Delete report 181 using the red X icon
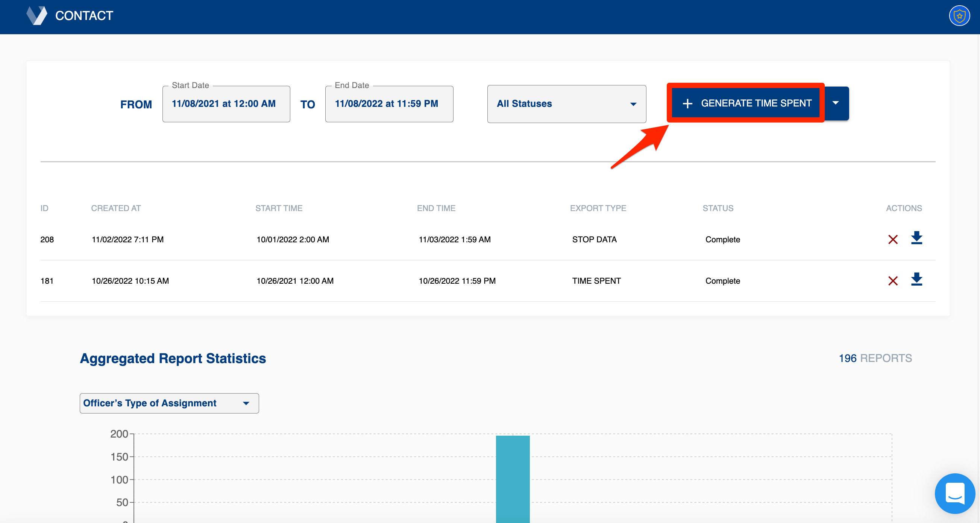980x523 pixels. 893,281
